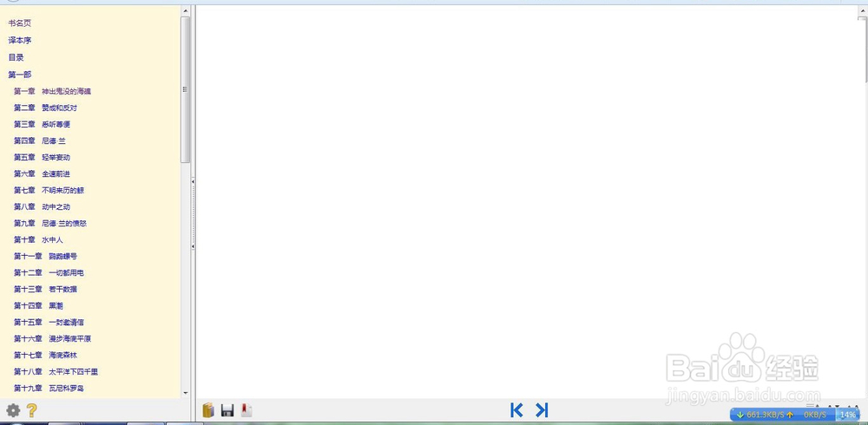Open 第十二章 一切都用电
Image resolution: width=868 pixels, height=425 pixels.
pyautogui.click(x=49, y=273)
